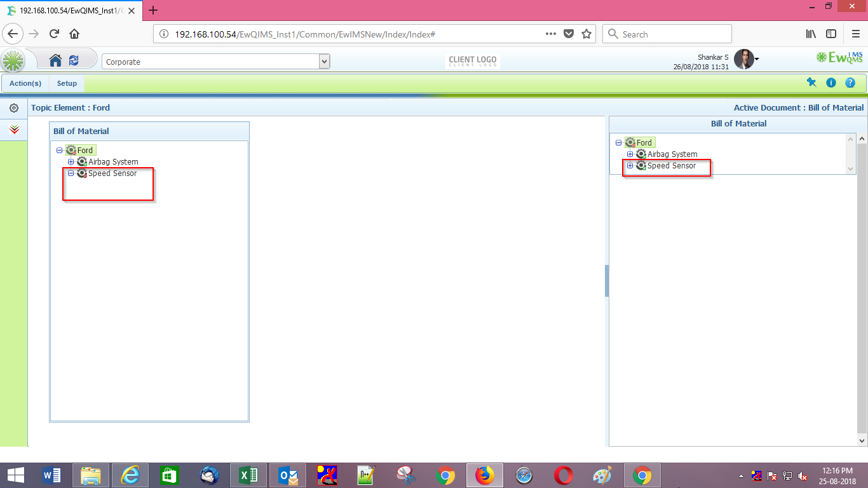The height and width of the screenshot is (488, 868).
Task: Bookmark this page with star icon
Action: (587, 34)
